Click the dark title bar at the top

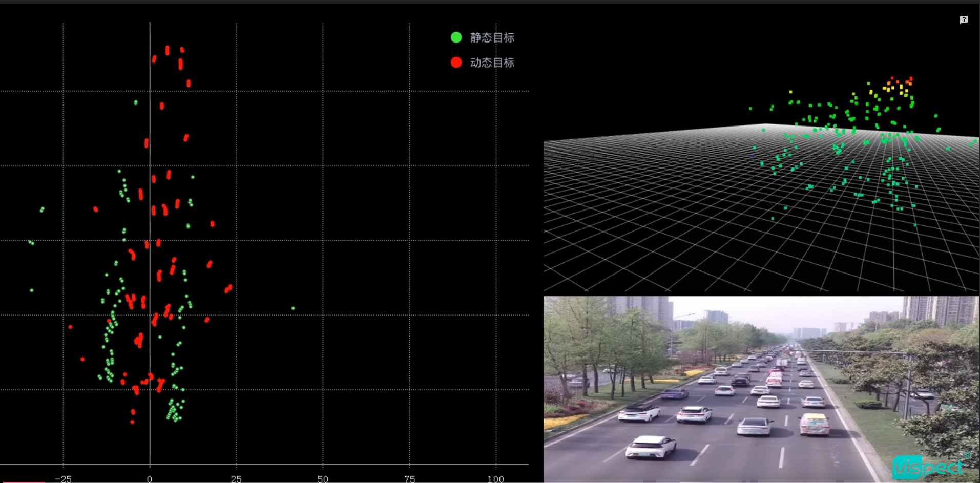pos(490,2)
